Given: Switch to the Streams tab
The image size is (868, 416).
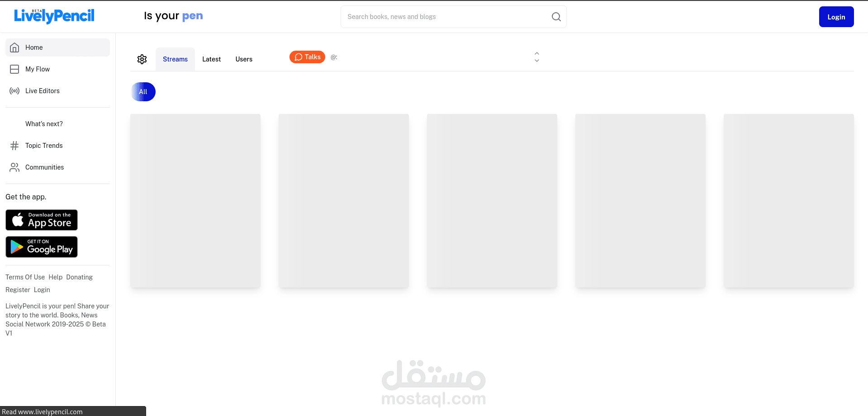Looking at the screenshot, I should 175,59.
